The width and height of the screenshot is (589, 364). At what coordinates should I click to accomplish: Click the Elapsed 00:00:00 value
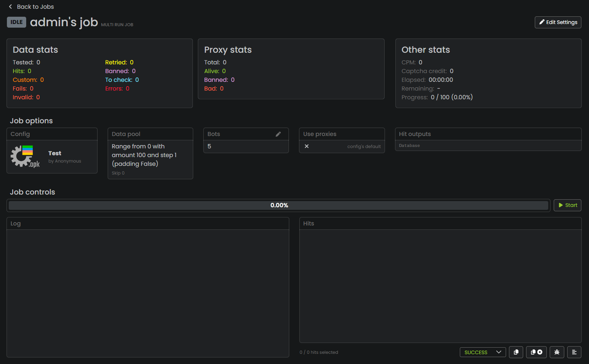pyautogui.click(x=441, y=80)
